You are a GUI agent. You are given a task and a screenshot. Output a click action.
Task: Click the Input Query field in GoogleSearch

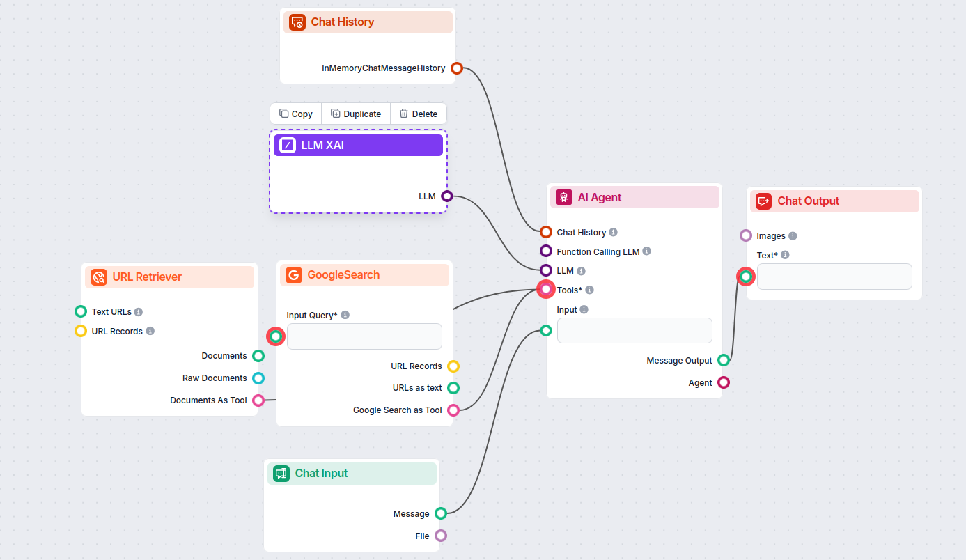364,336
